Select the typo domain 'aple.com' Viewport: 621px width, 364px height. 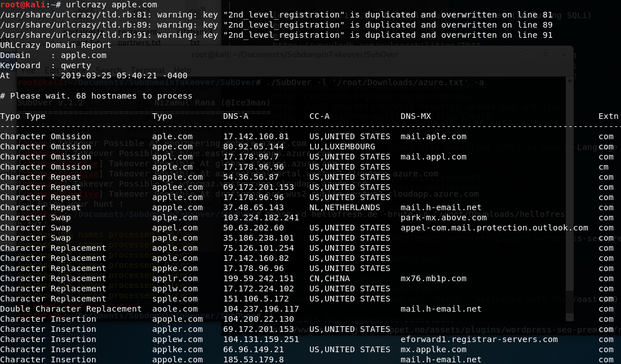(x=172, y=136)
